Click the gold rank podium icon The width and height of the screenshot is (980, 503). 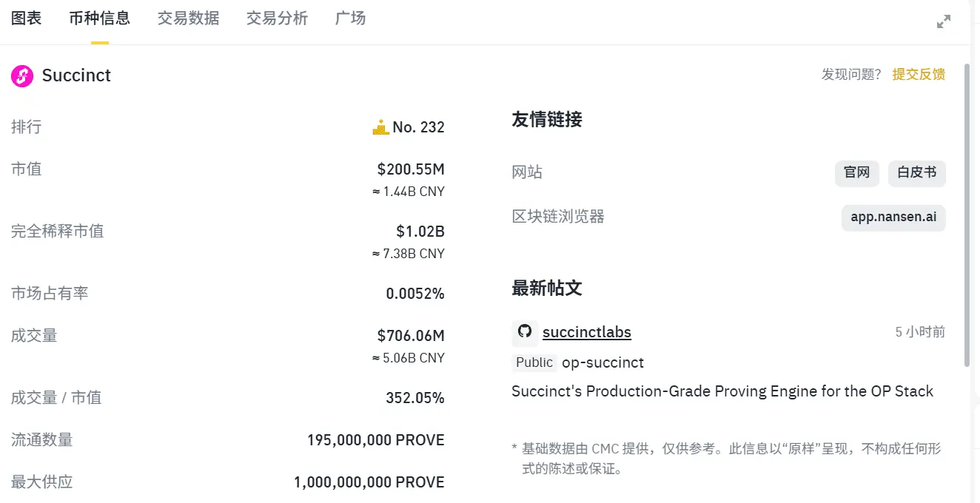click(380, 126)
